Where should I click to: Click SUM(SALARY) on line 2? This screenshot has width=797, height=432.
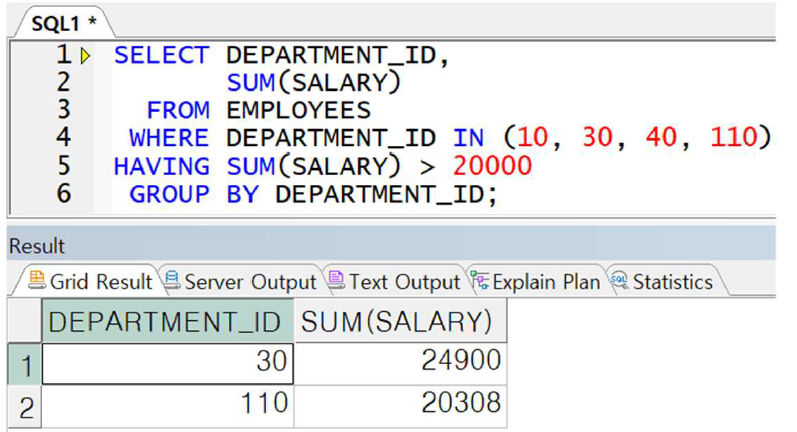pos(314,83)
